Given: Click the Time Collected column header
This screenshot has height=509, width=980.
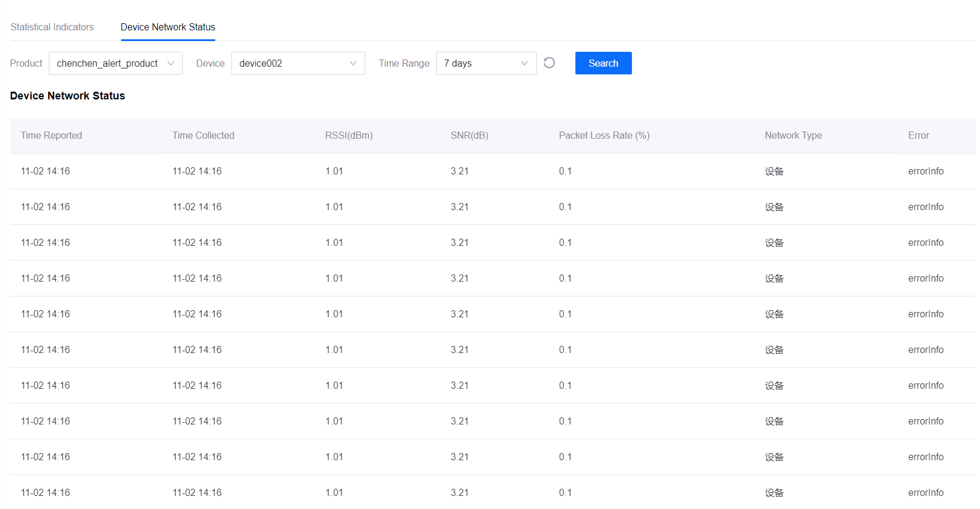Looking at the screenshot, I should (x=203, y=136).
